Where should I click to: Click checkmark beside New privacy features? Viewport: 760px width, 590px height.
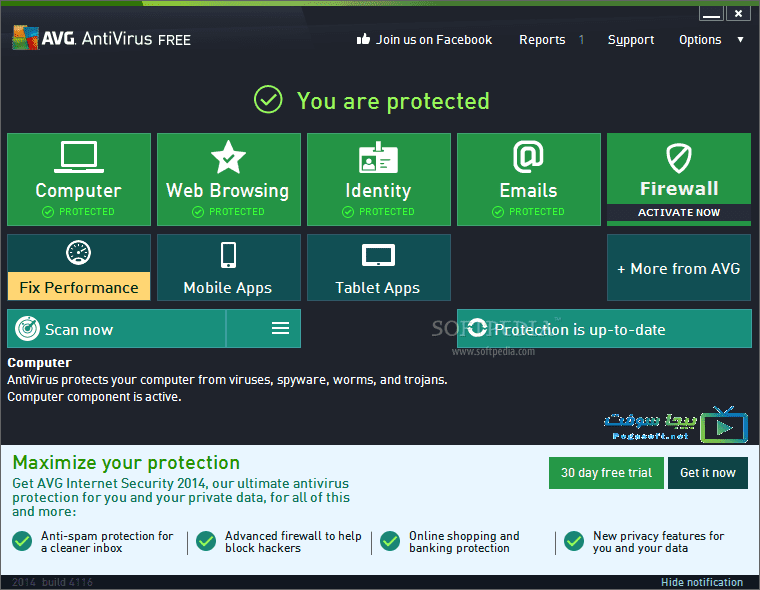point(574,541)
